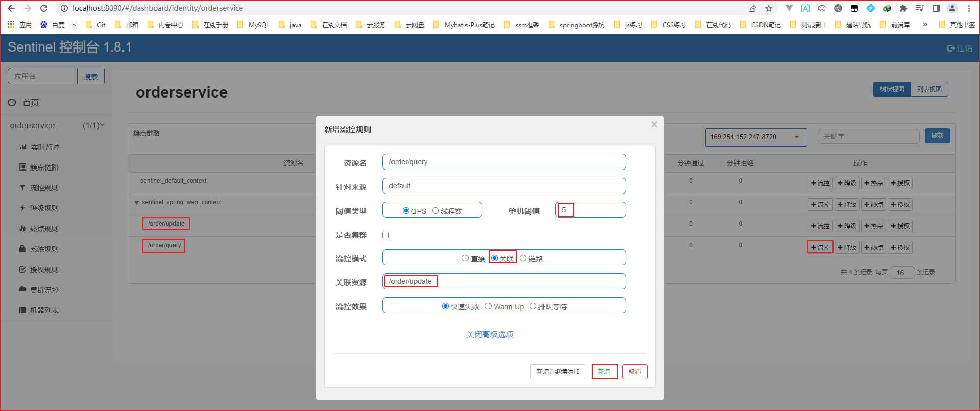Add 授权 rule for sentinel_default_context row

pyautogui.click(x=900, y=183)
